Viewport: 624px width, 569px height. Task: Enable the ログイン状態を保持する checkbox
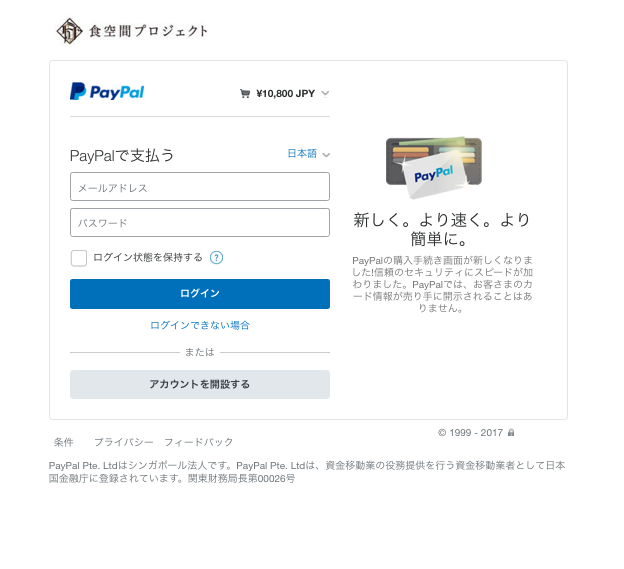[x=79, y=258]
